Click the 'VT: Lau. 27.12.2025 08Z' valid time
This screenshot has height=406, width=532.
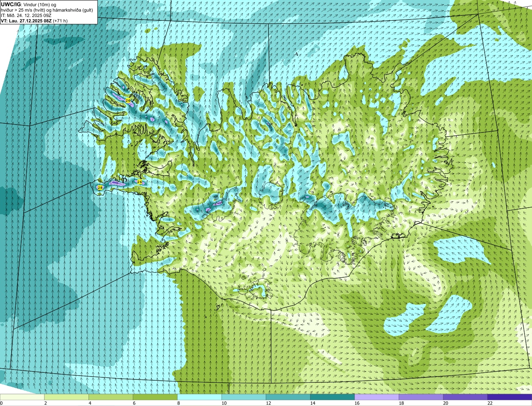click(26, 21)
